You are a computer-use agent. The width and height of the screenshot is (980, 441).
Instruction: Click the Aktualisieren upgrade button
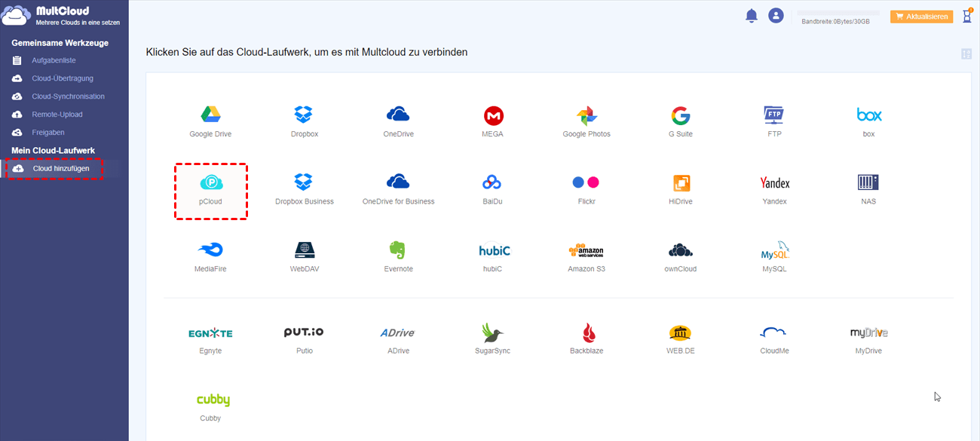pyautogui.click(x=921, y=17)
